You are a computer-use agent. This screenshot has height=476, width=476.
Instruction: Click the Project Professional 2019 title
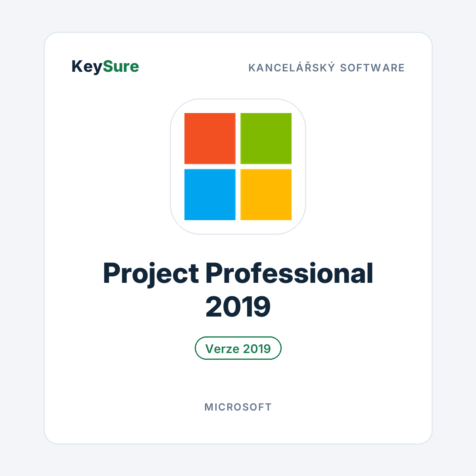238,290
